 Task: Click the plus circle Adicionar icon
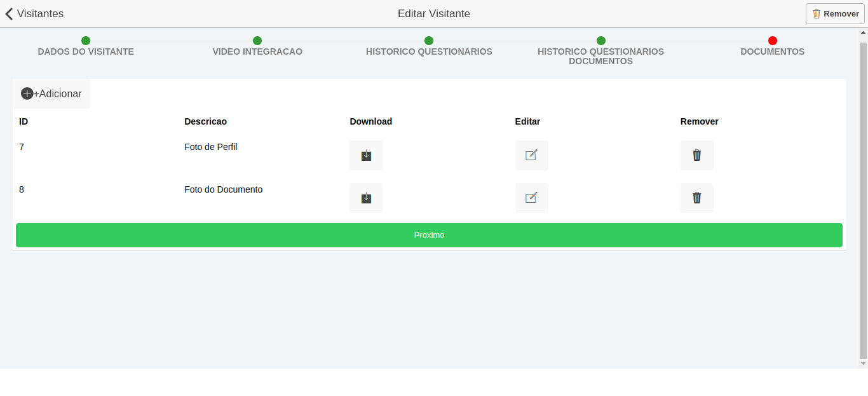coord(27,93)
